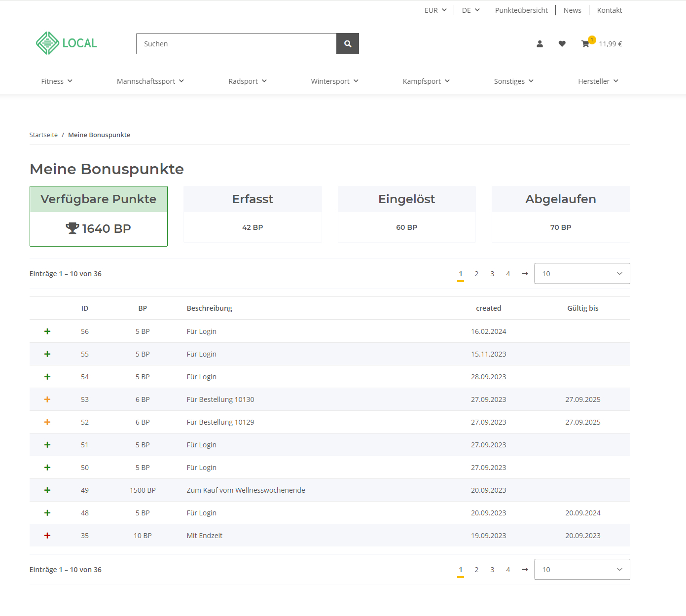Open the wishlist heart icon
686x616 pixels.
(x=562, y=43)
